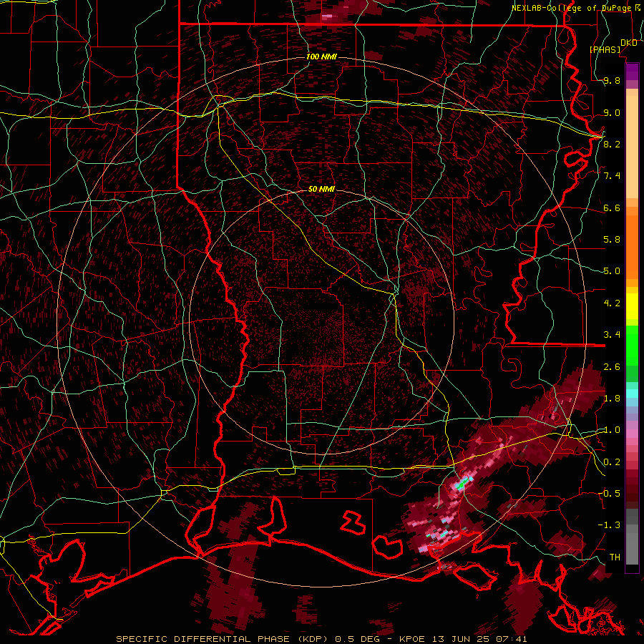
Task: Click the -0.5 value on the color scale
Action: pos(610,494)
